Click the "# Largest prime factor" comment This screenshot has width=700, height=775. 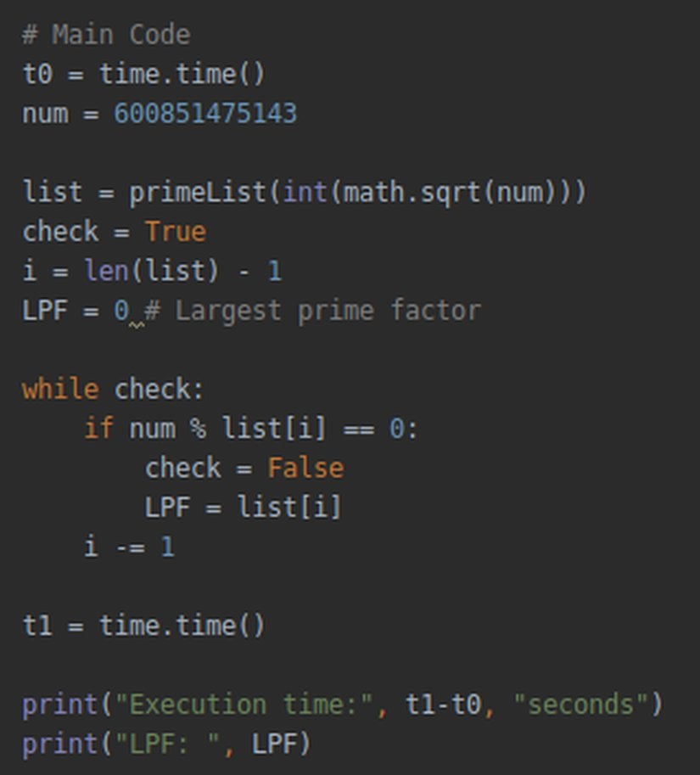[328, 311]
